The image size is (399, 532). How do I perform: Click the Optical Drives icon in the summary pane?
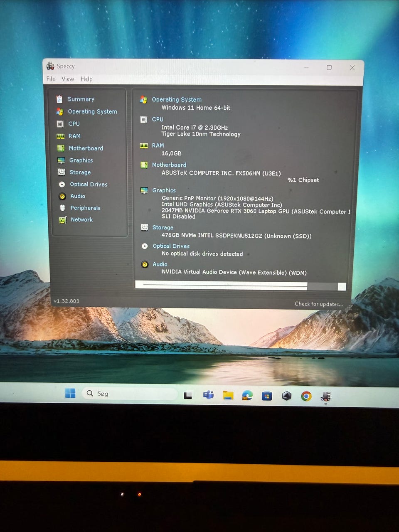(145, 246)
